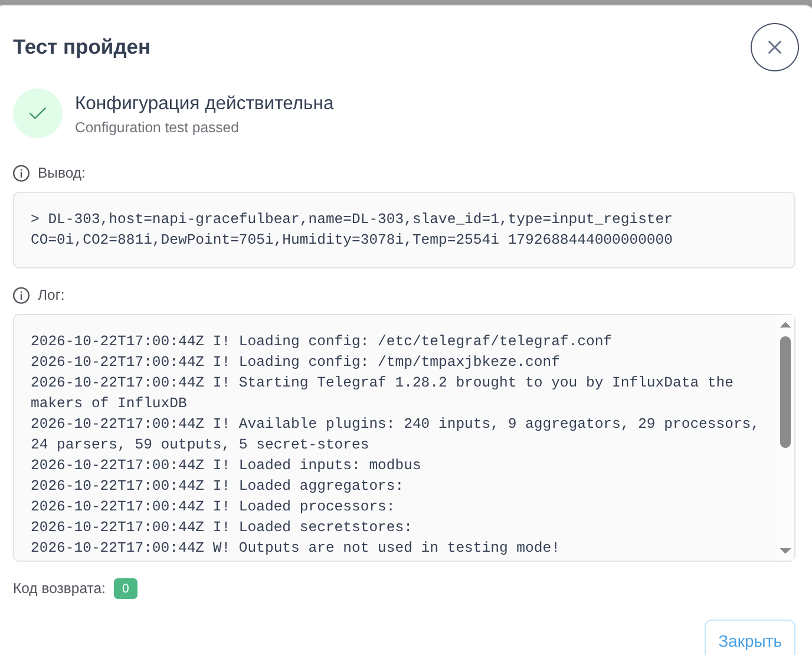This screenshot has height=655, width=812.
Task: Click the Configuration test passed subtitle
Action: click(x=157, y=127)
